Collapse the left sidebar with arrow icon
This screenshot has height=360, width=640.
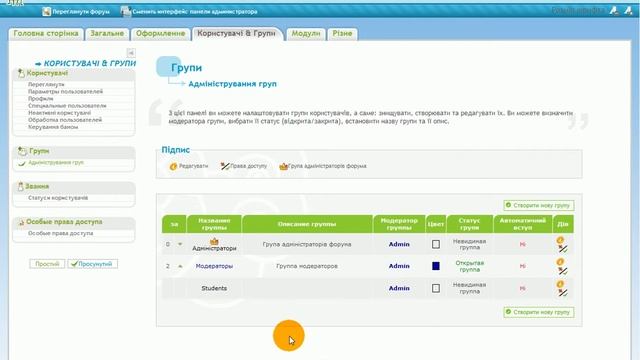(131, 53)
